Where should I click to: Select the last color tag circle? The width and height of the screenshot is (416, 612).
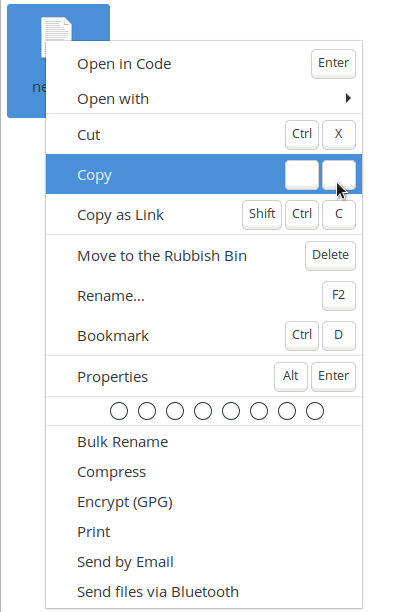(x=315, y=411)
